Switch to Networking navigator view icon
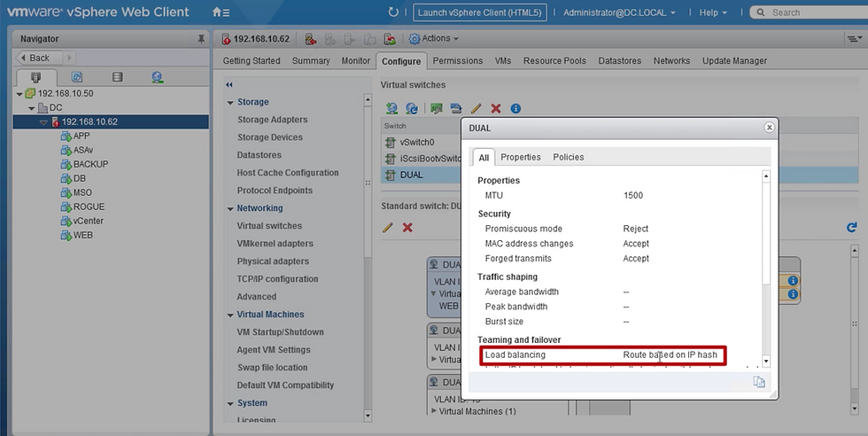Image resolution: width=868 pixels, height=436 pixels. point(158,77)
